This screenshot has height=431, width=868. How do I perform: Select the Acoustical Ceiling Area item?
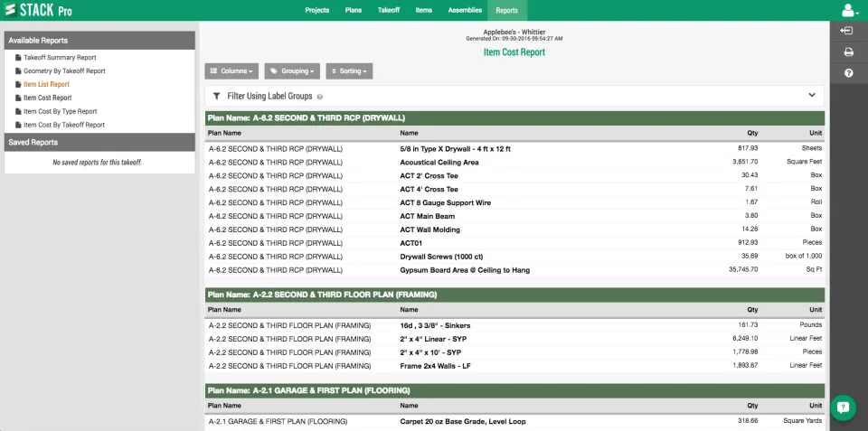click(x=439, y=163)
